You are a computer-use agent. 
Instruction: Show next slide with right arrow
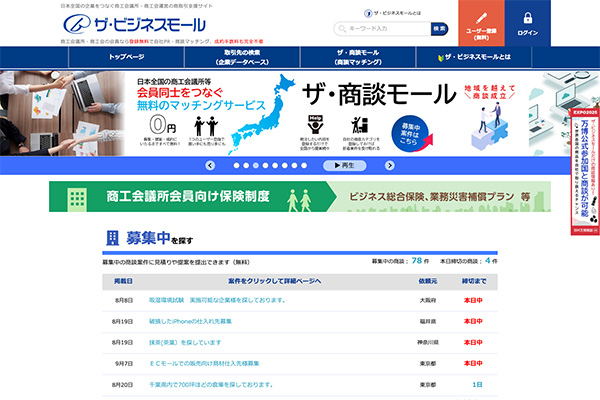pos(390,165)
